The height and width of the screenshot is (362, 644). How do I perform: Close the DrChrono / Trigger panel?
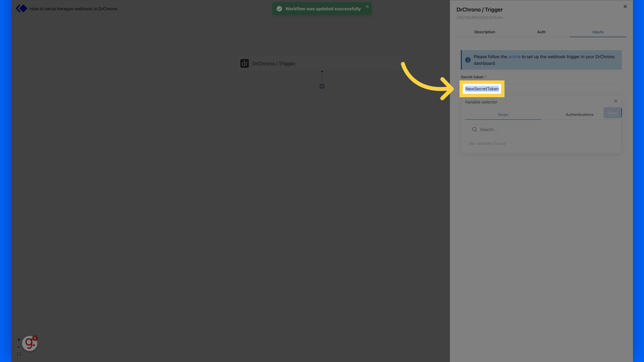pyautogui.click(x=625, y=6)
